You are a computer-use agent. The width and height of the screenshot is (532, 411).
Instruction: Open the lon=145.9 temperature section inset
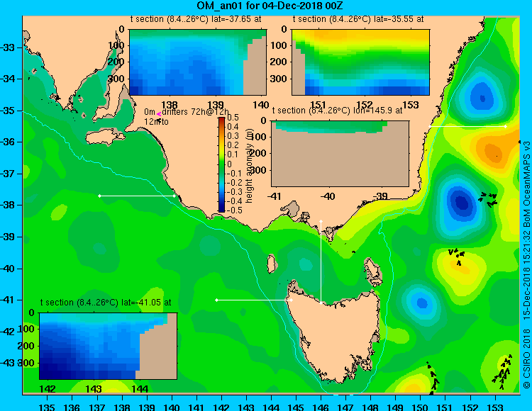coord(340,154)
